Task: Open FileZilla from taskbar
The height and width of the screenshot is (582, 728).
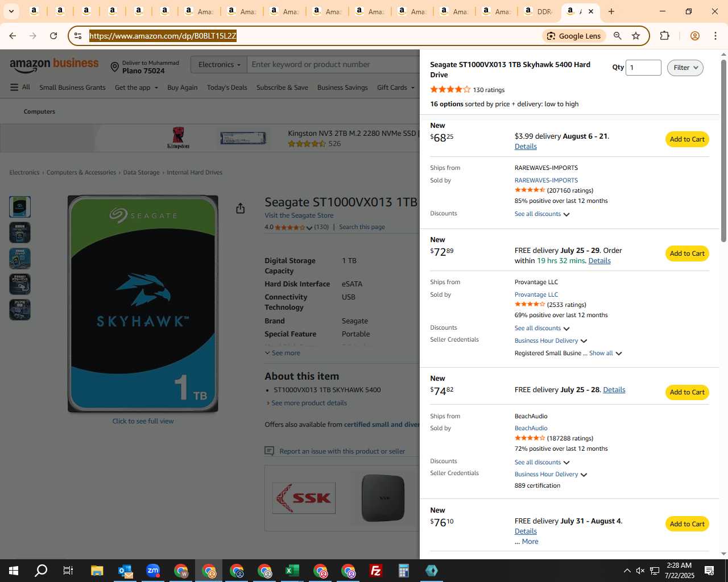Action: point(376,571)
